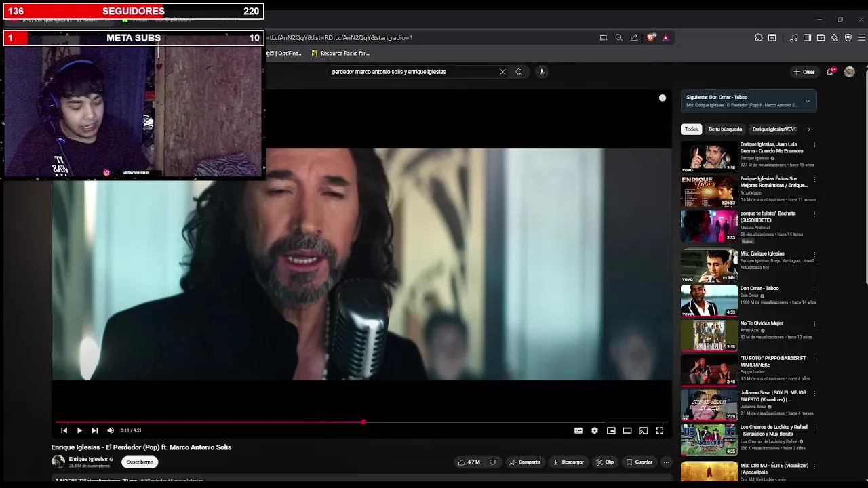Open browser media control music note icon

793,38
